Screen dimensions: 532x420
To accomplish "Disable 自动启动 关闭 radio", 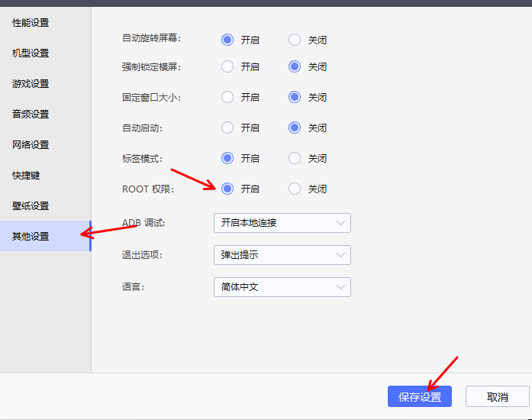I will (295, 128).
